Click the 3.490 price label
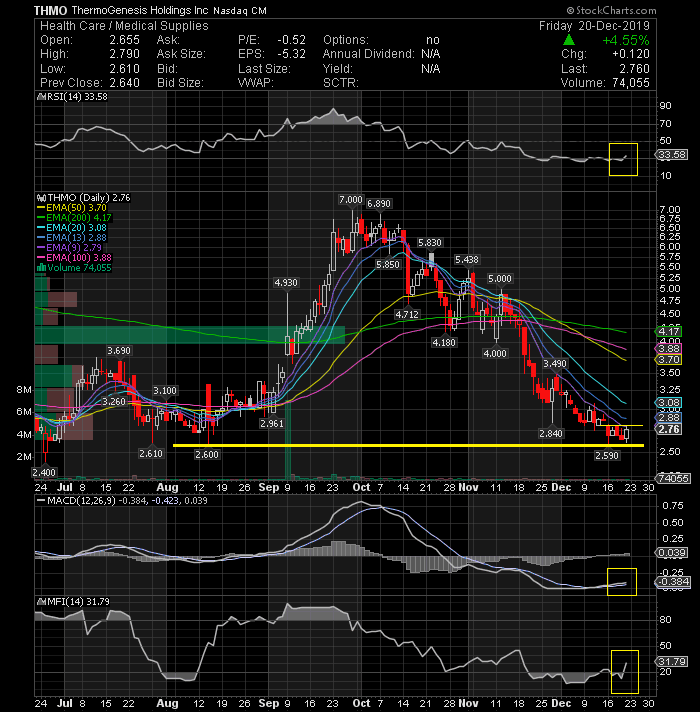700x712 pixels. tap(555, 363)
